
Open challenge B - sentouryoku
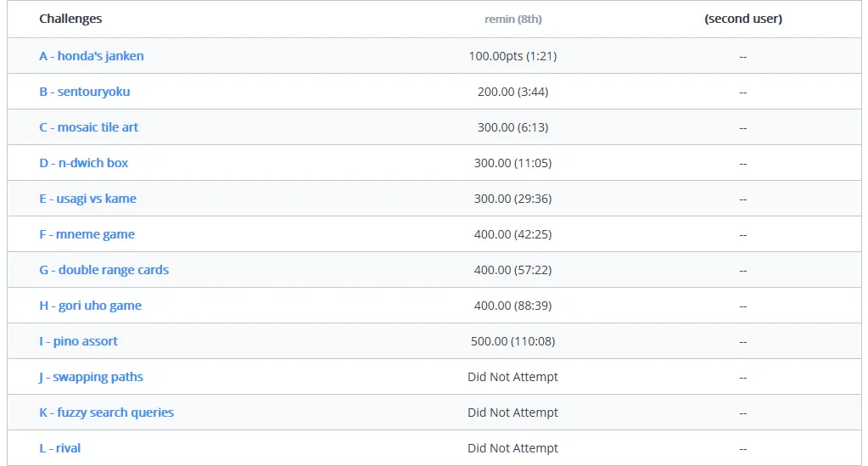[85, 92]
